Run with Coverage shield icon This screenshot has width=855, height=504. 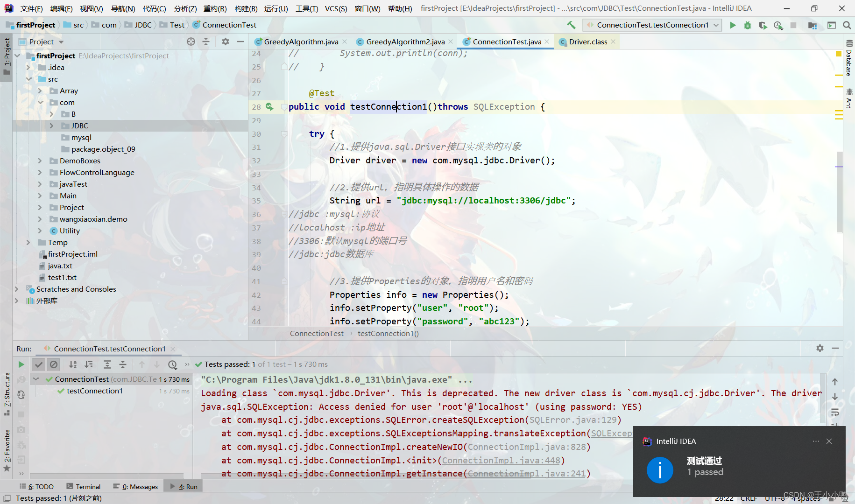[x=763, y=25]
